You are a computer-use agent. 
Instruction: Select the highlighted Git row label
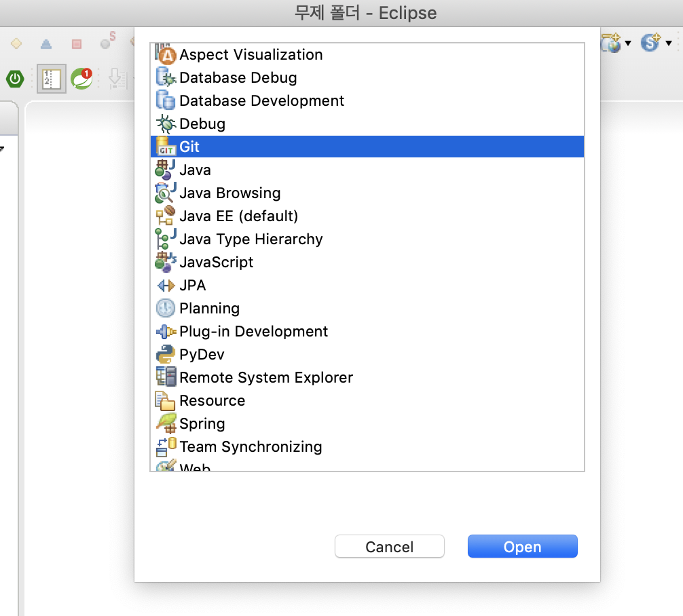189,147
